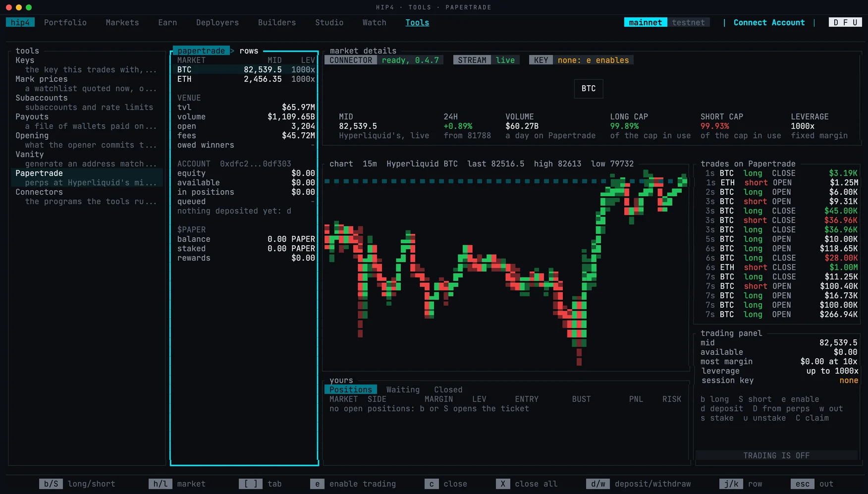The image size is (868, 494).
Task: Open the Markets nav item
Action: [x=122, y=22]
